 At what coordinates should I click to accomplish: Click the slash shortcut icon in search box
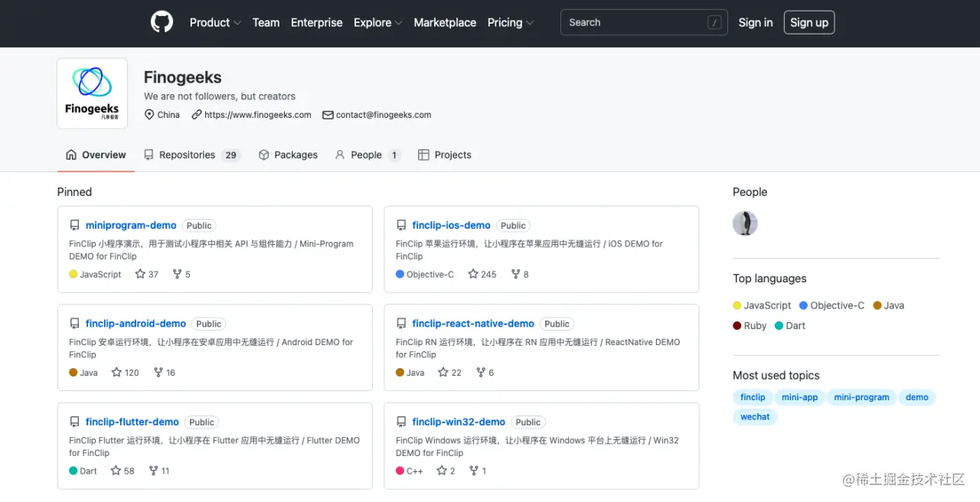tap(715, 23)
